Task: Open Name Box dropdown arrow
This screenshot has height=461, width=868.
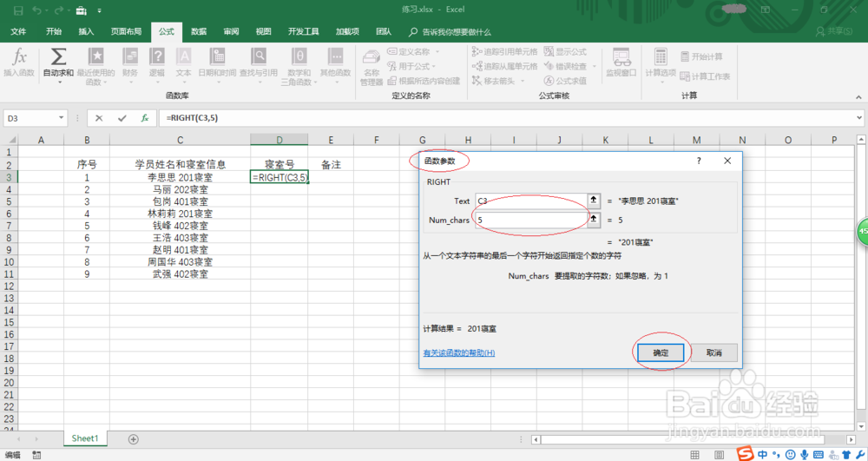Action: point(61,118)
